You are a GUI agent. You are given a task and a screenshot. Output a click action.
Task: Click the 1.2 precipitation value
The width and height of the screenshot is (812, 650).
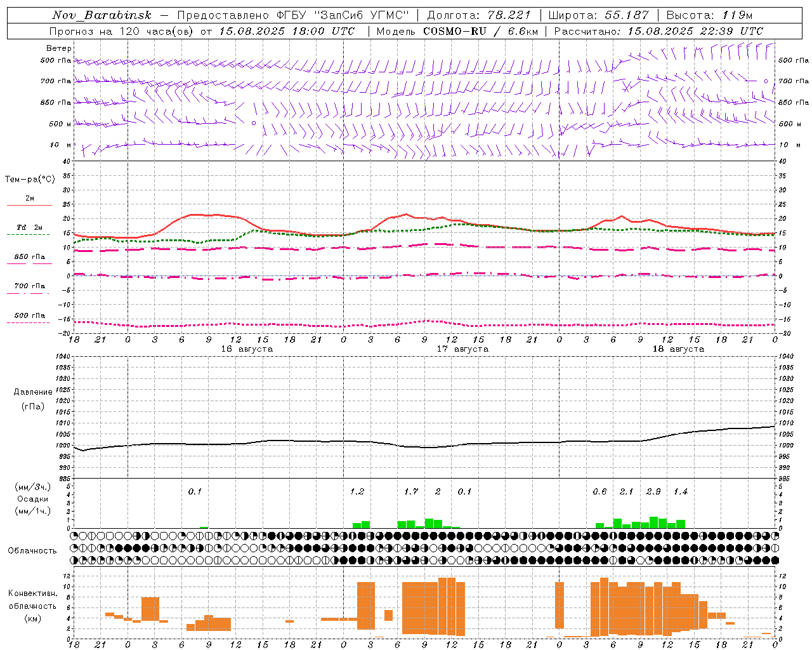[x=357, y=491]
